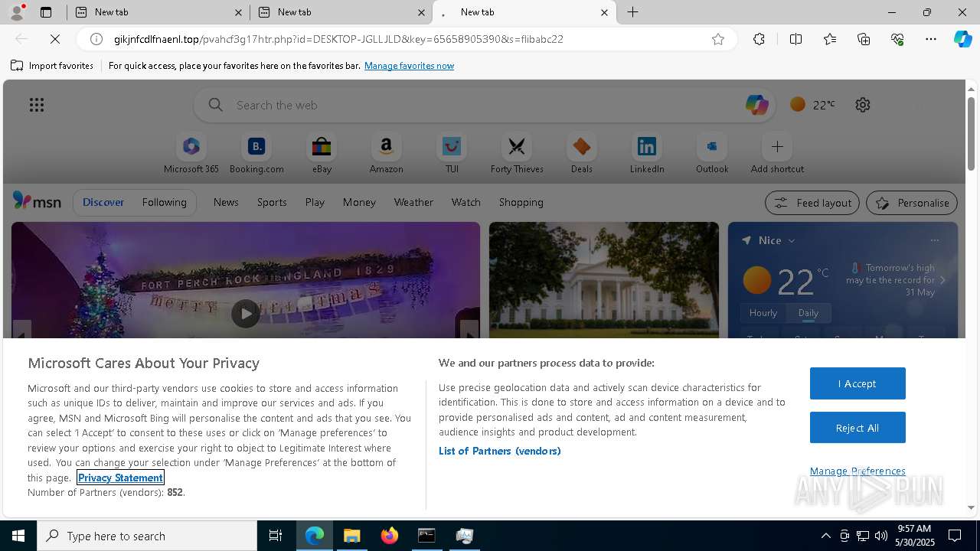
Task: Open Forty Thieves shortcut
Action: pos(517,154)
